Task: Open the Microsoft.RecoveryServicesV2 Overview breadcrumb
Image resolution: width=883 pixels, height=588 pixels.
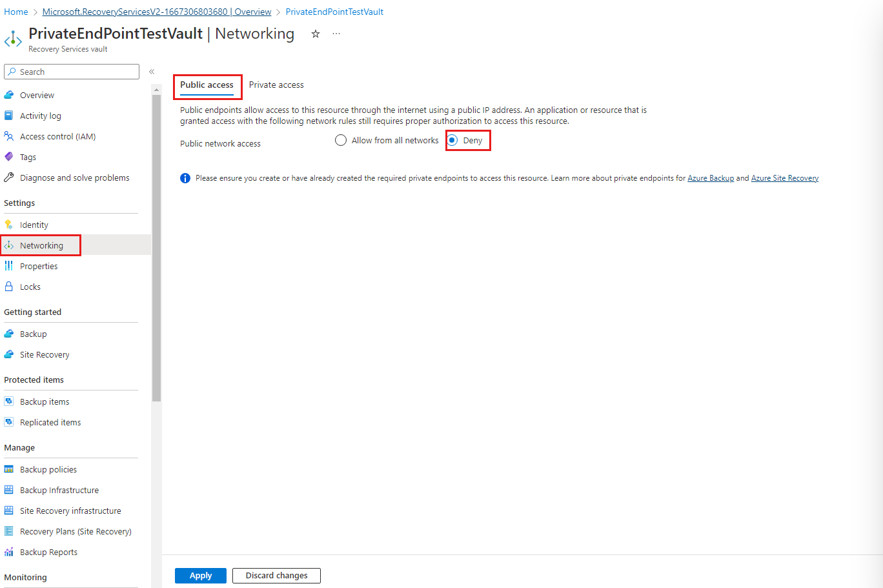Action: 157,12
